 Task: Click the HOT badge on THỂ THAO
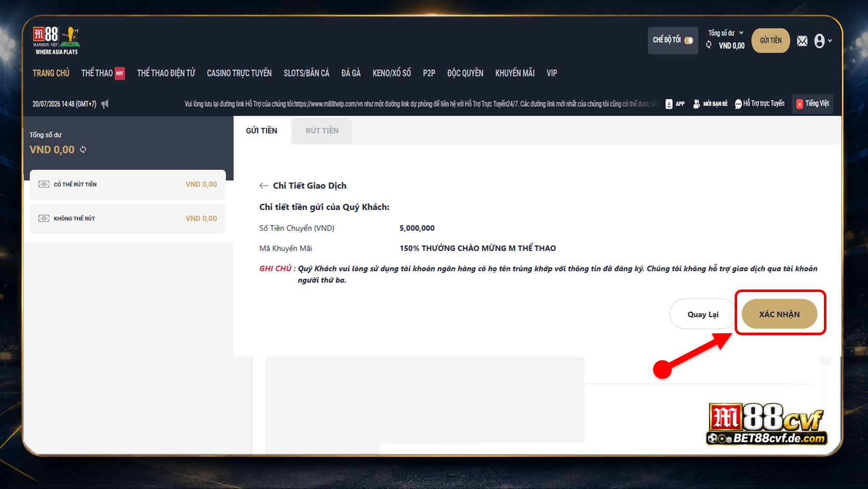coord(120,73)
